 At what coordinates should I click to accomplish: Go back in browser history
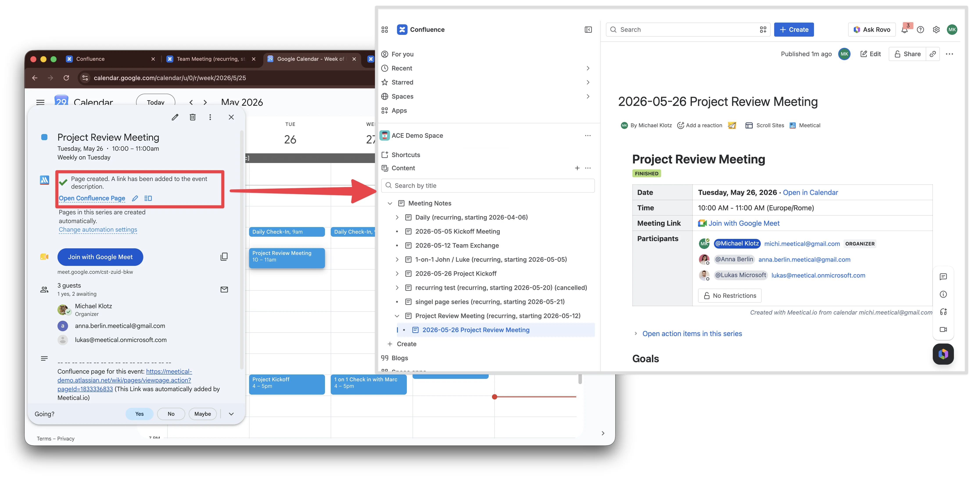(x=35, y=78)
